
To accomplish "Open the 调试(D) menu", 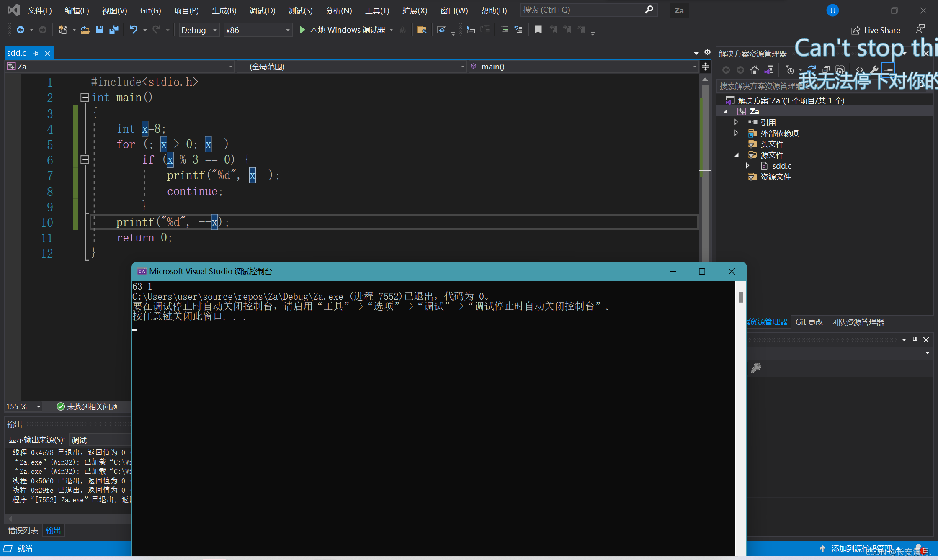I will click(x=262, y=10).
